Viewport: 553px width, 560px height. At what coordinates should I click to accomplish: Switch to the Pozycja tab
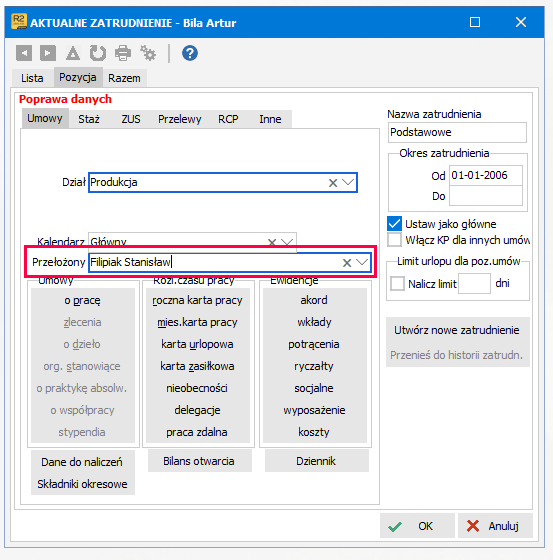[78, 77]
